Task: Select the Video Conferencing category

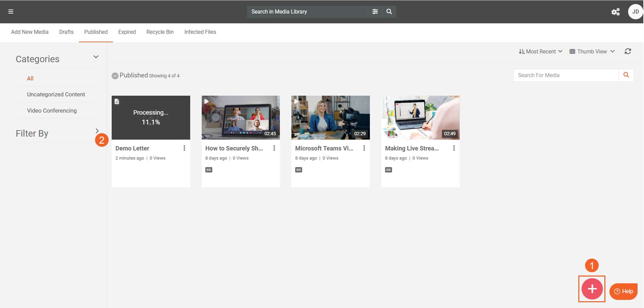Action: (x=52, y=111)
